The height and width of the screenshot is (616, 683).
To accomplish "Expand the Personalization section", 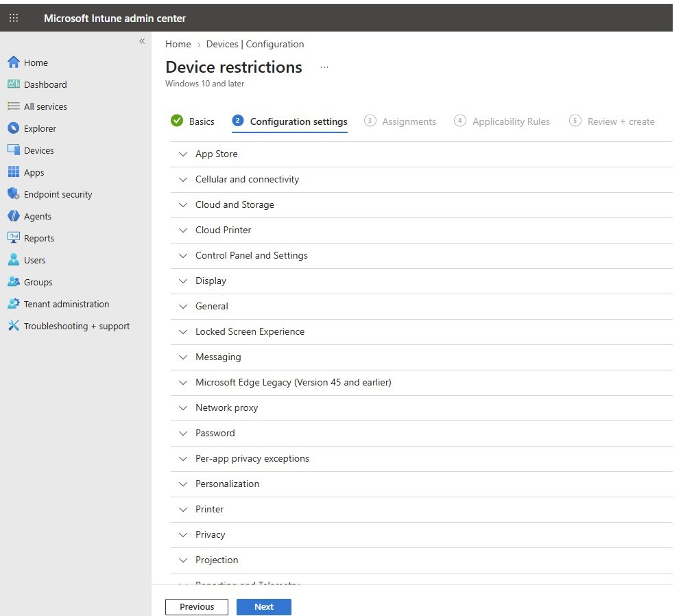I will (x=421, y=484).
